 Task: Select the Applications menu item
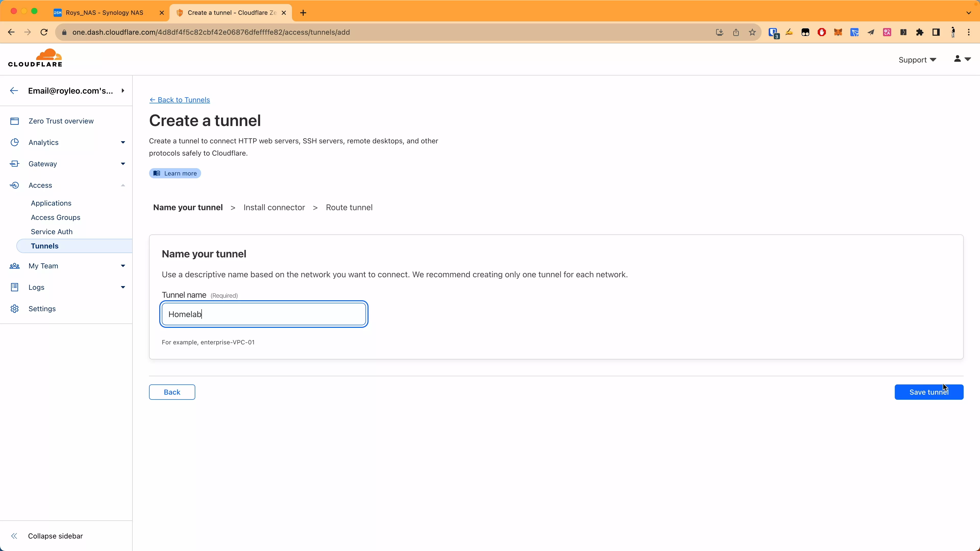click(x=51, y=203)
